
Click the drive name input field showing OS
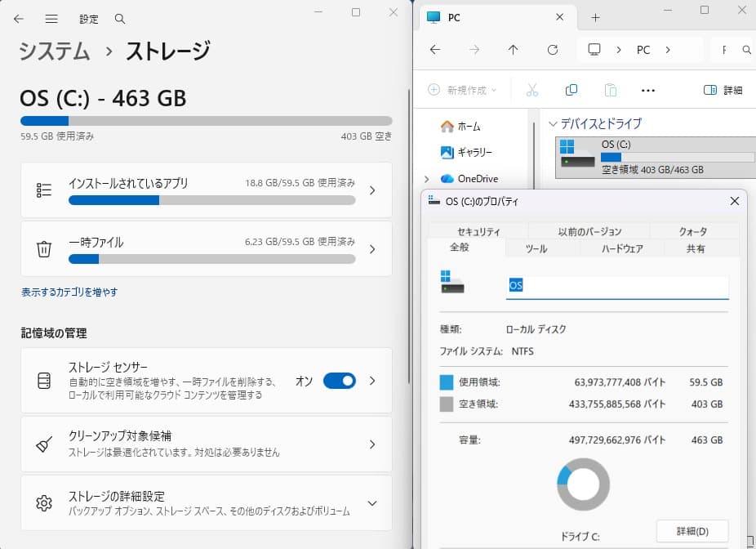point(617,285)
